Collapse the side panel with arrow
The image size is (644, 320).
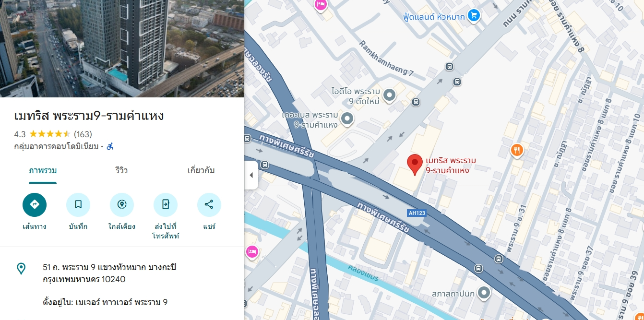click(x=251, y=175)
